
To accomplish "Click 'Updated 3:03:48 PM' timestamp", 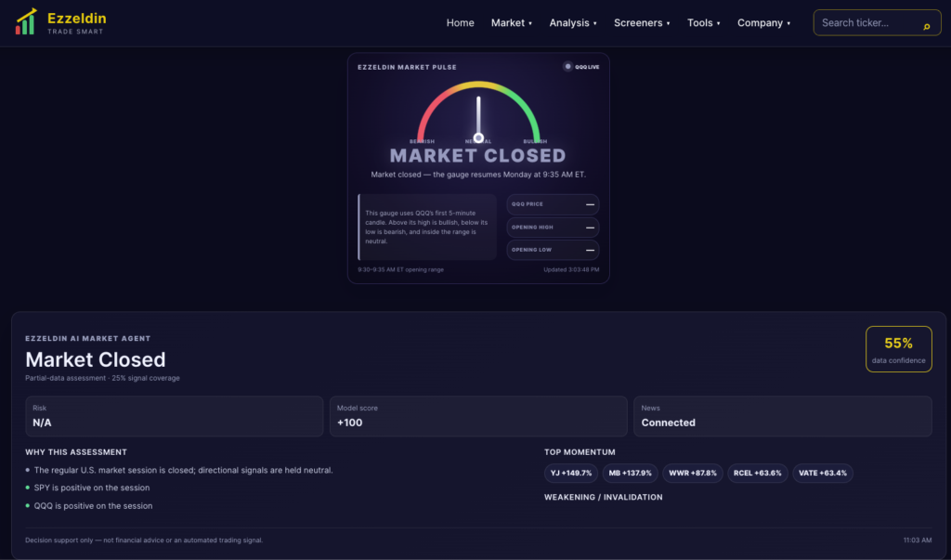I will tap(571, 269).
